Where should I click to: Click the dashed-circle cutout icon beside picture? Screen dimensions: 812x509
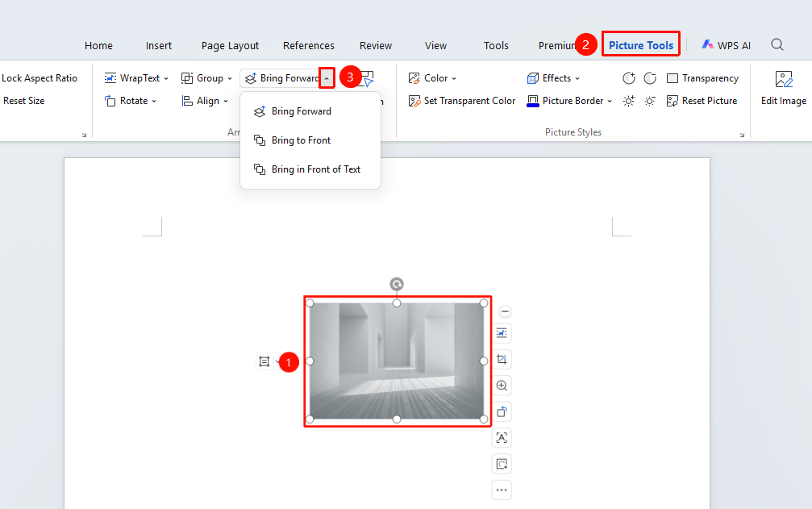click(x=502, y=464)
